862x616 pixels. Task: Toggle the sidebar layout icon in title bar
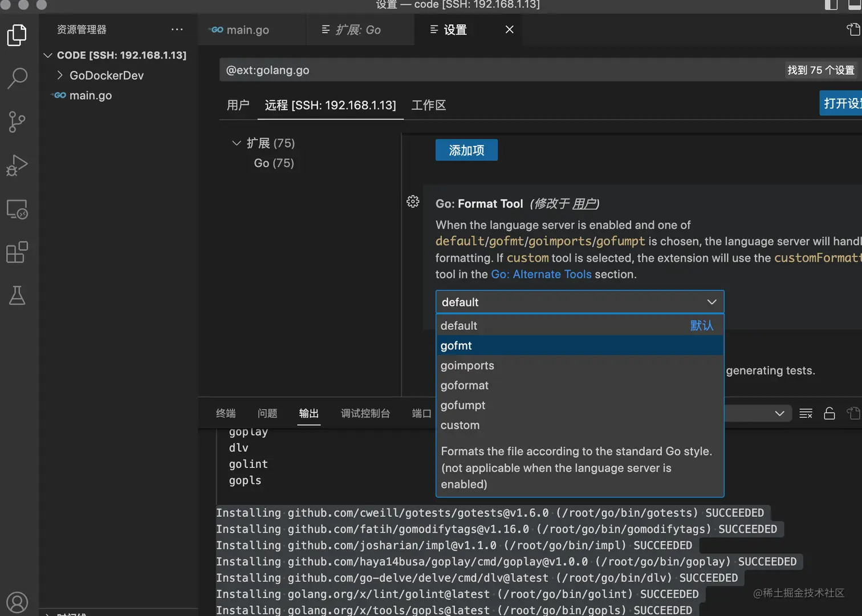831,5
